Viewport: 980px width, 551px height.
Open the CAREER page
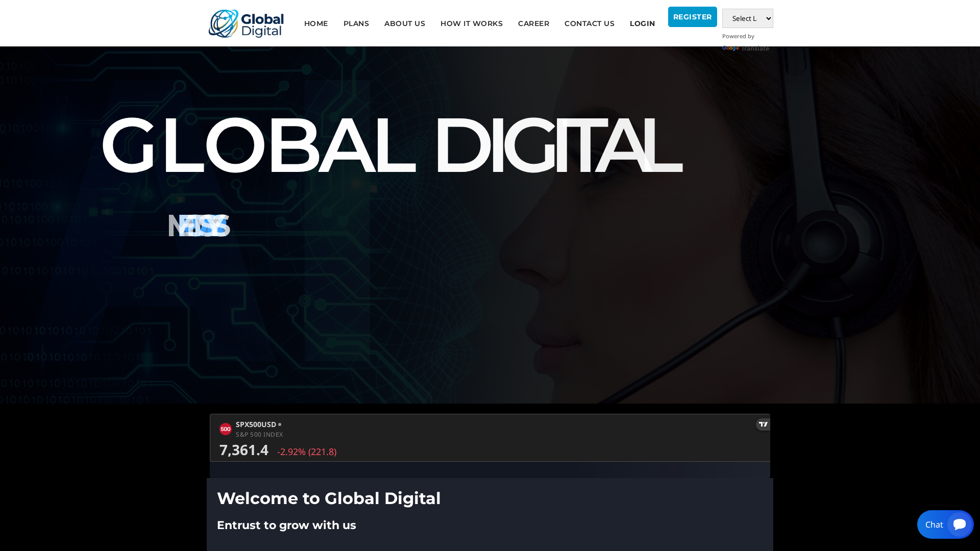[x=533, y=23]
